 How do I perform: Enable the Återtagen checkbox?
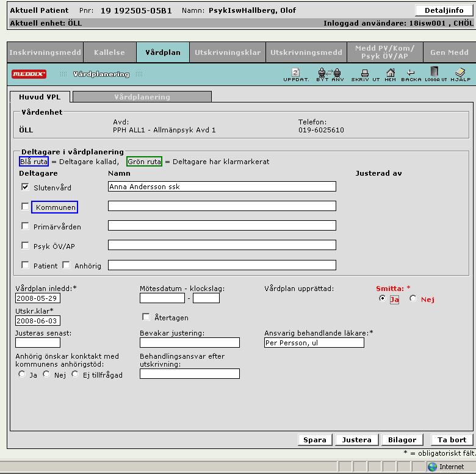coord(146,317)
